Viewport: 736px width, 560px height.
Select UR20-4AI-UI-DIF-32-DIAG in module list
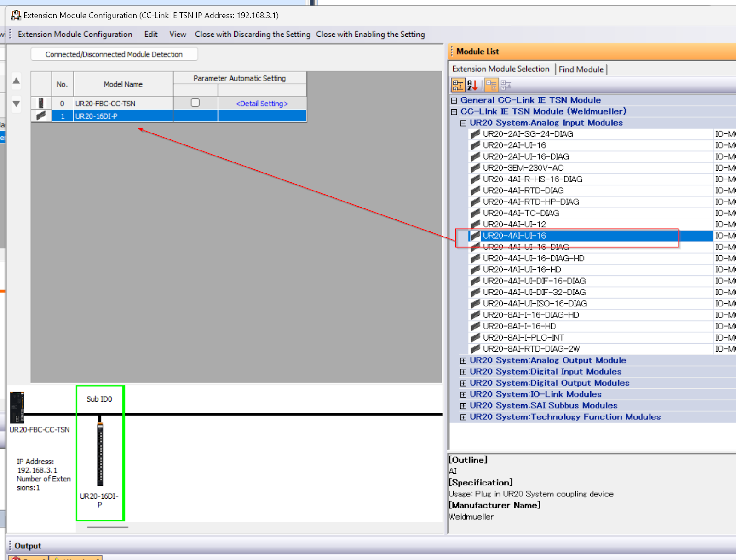(x=591, y=292)
